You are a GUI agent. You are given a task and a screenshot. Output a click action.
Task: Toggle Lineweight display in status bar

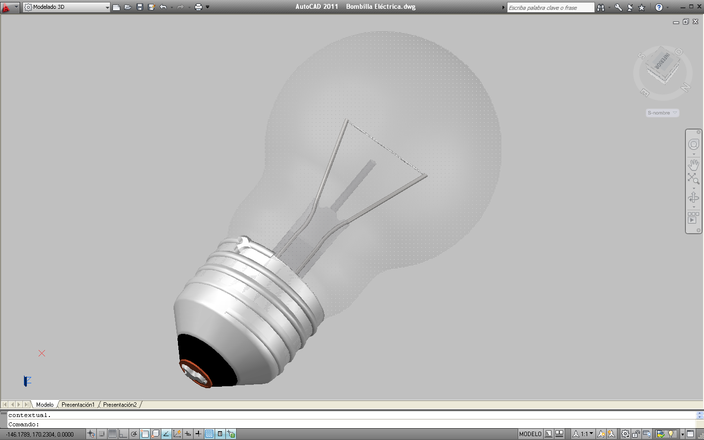pos(199,434)
